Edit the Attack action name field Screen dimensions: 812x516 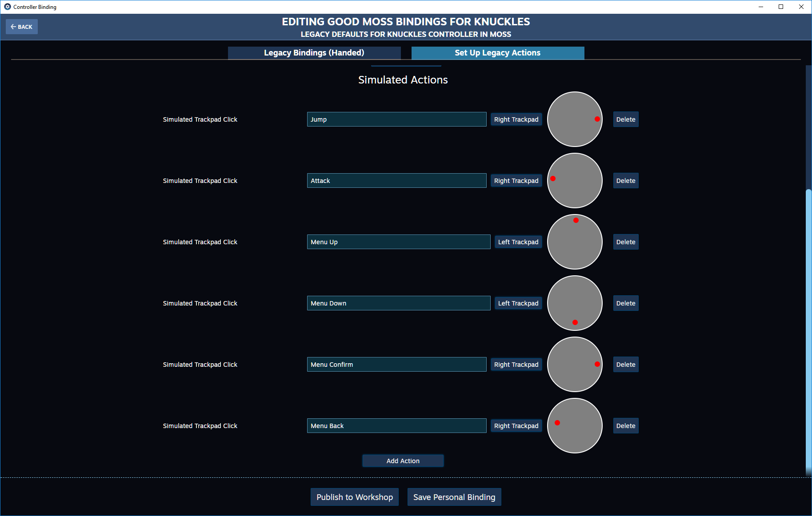pyautogui.click(x=396, y=181)
